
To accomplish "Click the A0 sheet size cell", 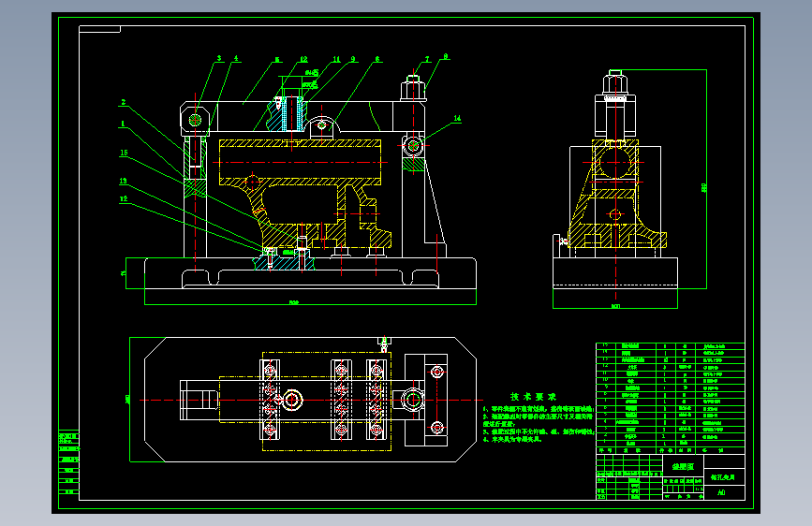I will [724, 492].
